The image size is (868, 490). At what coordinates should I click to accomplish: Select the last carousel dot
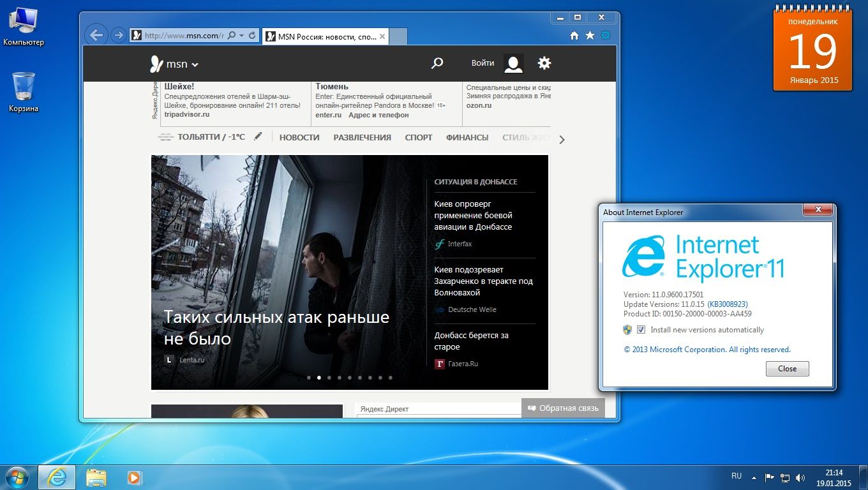click(391, 378)
